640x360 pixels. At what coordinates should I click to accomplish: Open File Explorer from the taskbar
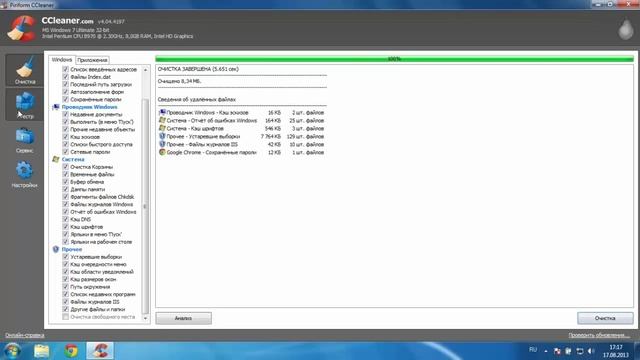click(41, 351)
